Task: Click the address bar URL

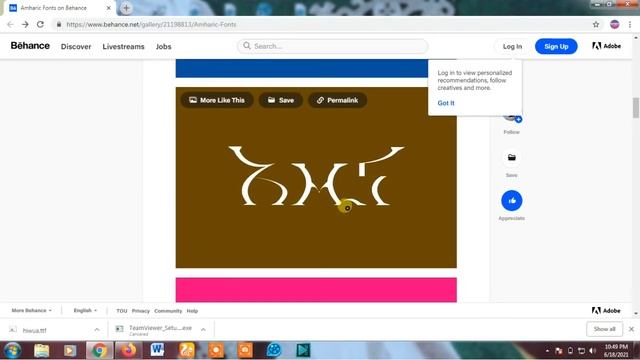Action: click(x=151, y=24)
